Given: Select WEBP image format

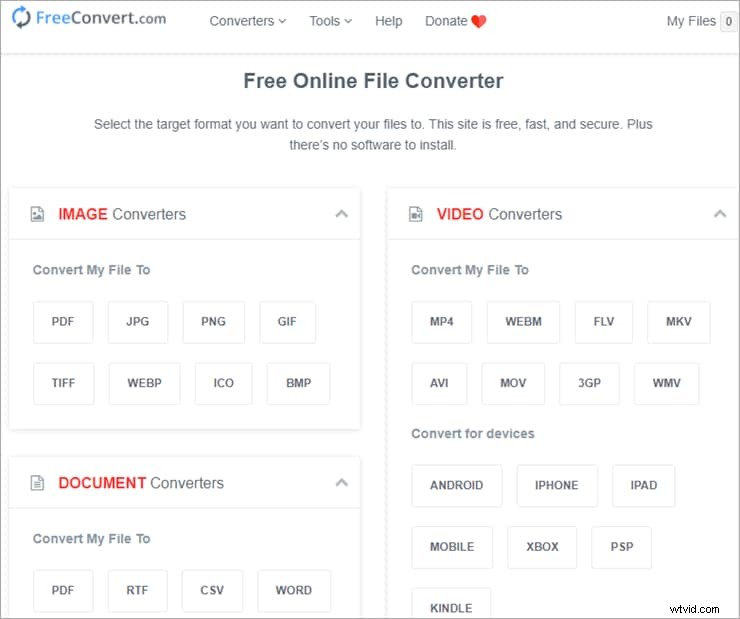Looking at the screenshot, I should [144, 384].
